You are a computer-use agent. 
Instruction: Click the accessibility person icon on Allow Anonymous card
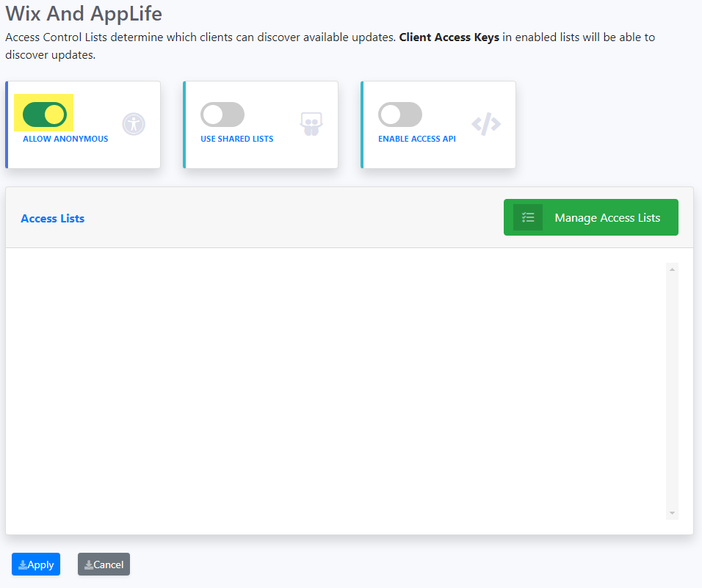(x=134, y=124)
